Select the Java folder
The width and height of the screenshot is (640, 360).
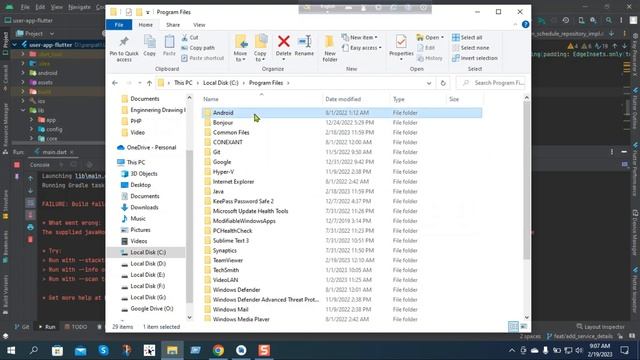click(x=218, y=191)
